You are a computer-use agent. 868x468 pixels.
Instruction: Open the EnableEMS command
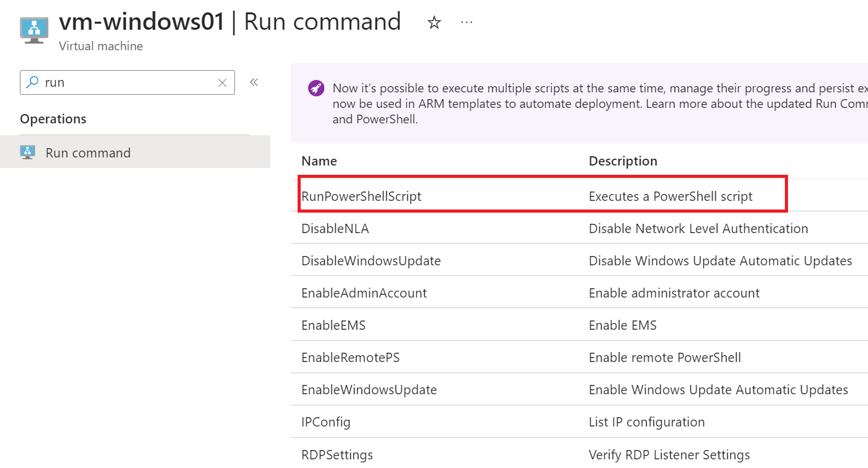point(334,325)
